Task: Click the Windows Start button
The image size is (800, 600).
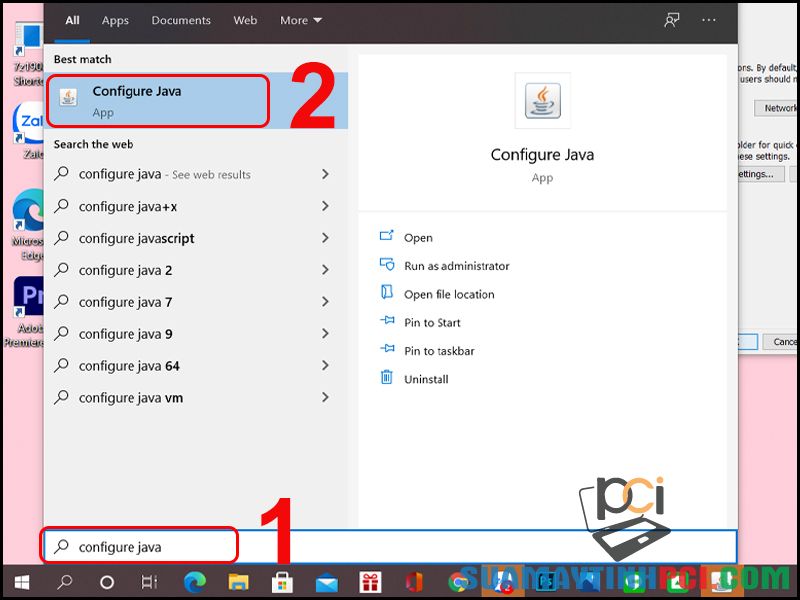Action: [22, 580]
